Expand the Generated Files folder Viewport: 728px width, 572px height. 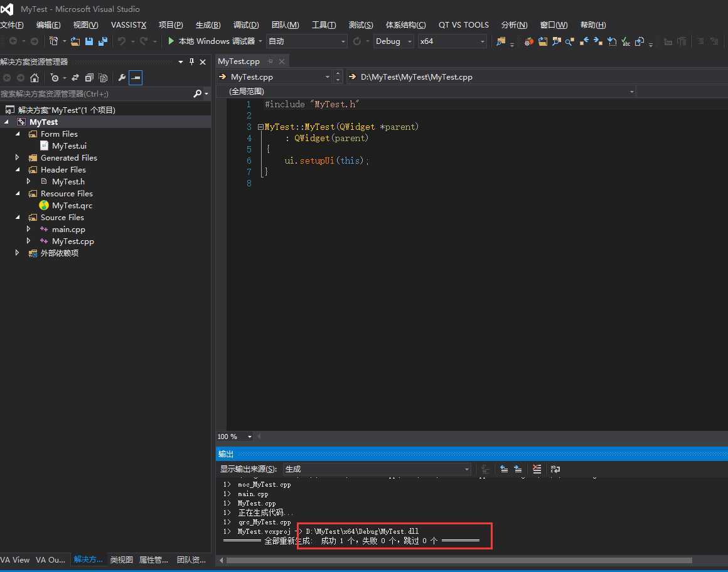pyautogui.click(x=18, y=157)
